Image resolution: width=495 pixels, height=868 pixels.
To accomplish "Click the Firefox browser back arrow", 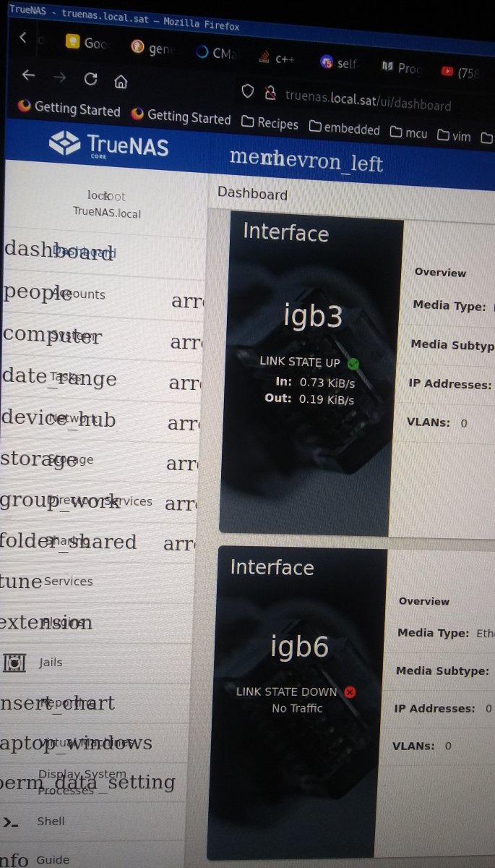I will pos(28,75).
